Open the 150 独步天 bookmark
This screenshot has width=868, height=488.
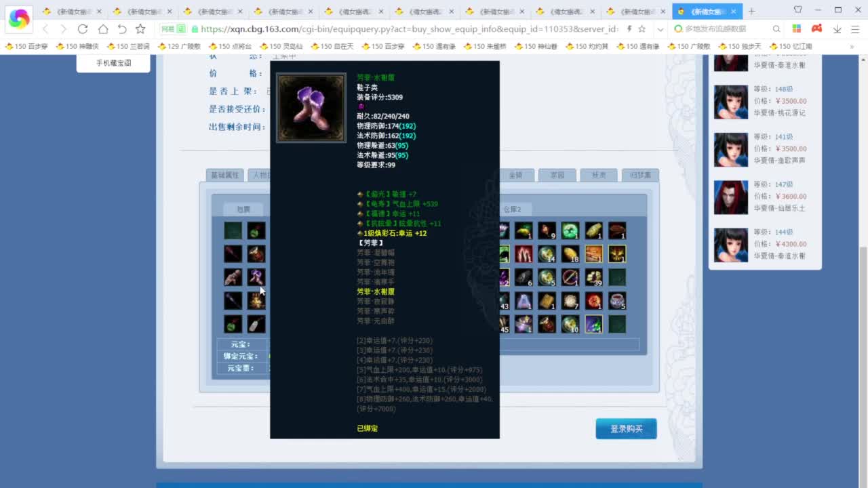[x=741, y=46]
